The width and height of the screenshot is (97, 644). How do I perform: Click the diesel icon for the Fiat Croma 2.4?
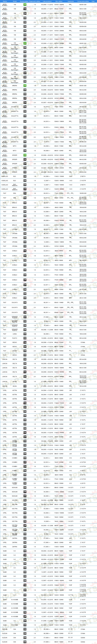[25, 246]
